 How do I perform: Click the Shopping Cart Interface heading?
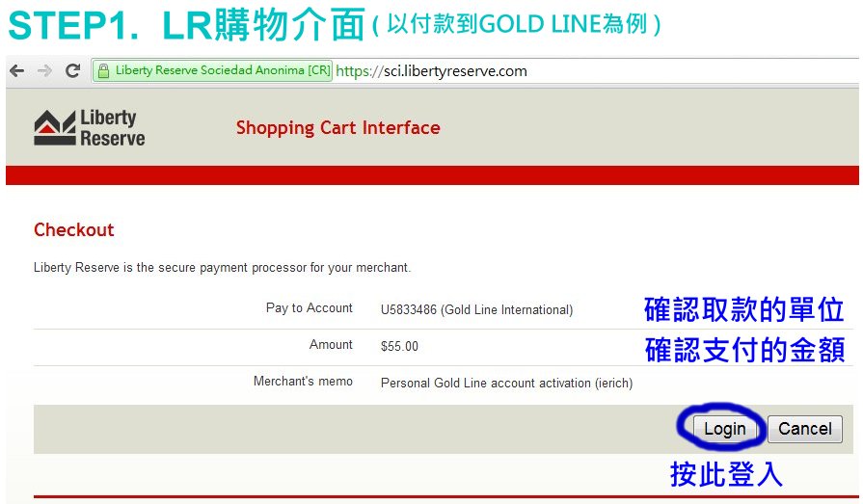click(x=337, y=127)
